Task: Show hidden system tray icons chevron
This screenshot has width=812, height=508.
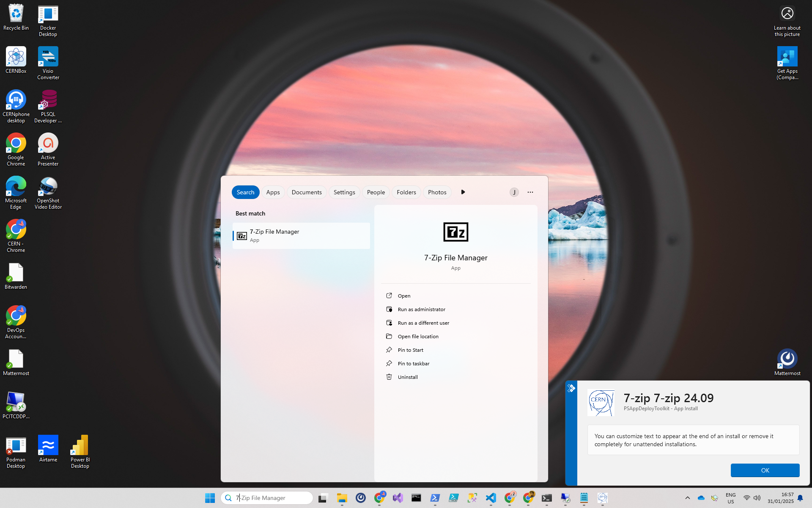Action: (687, 498)
